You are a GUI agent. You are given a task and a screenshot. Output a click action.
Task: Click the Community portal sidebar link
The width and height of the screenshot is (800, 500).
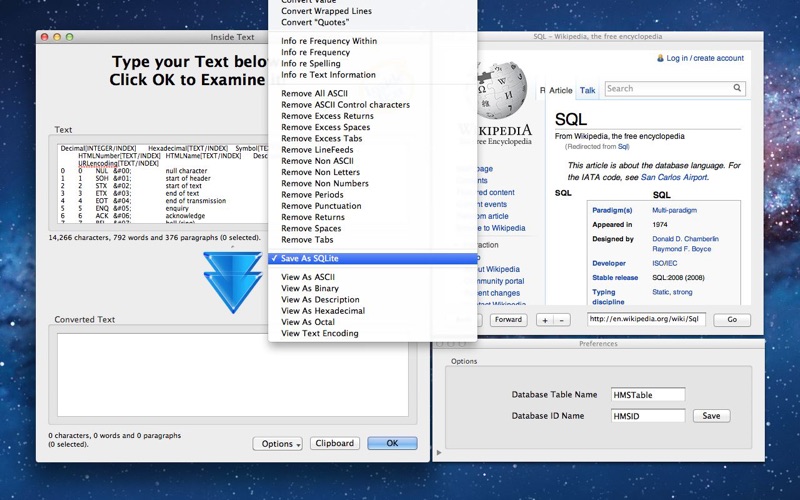click(x=499, y=281)
